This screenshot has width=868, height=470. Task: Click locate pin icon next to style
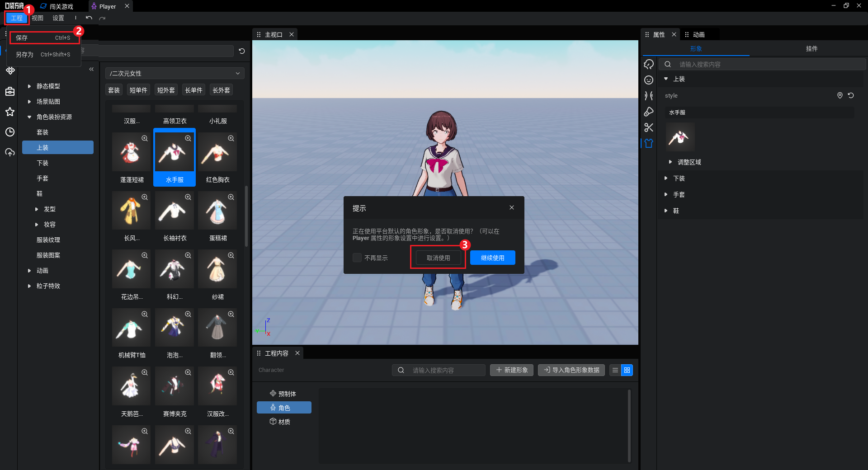point(840,95)
